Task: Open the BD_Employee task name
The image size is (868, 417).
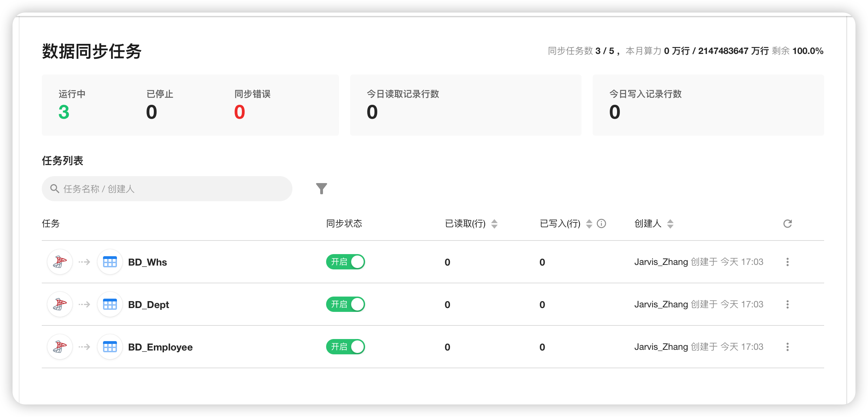Action: (160, 347)
